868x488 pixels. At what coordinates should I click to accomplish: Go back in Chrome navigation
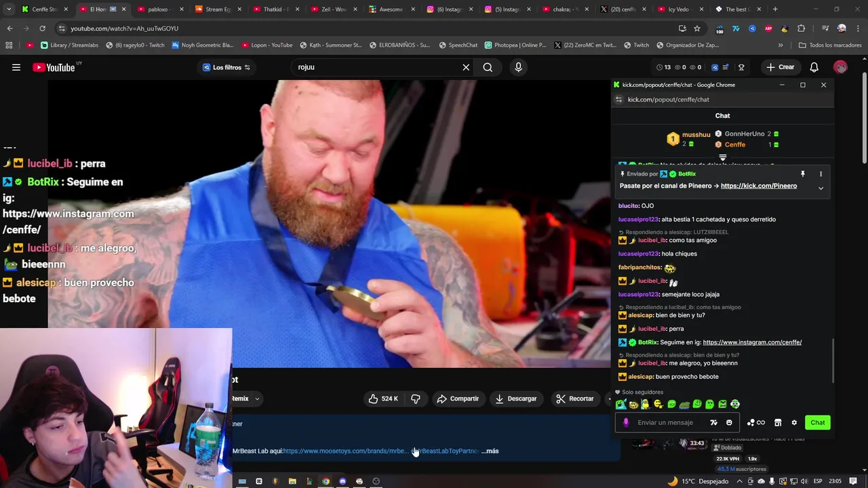[x=9, y=28]
